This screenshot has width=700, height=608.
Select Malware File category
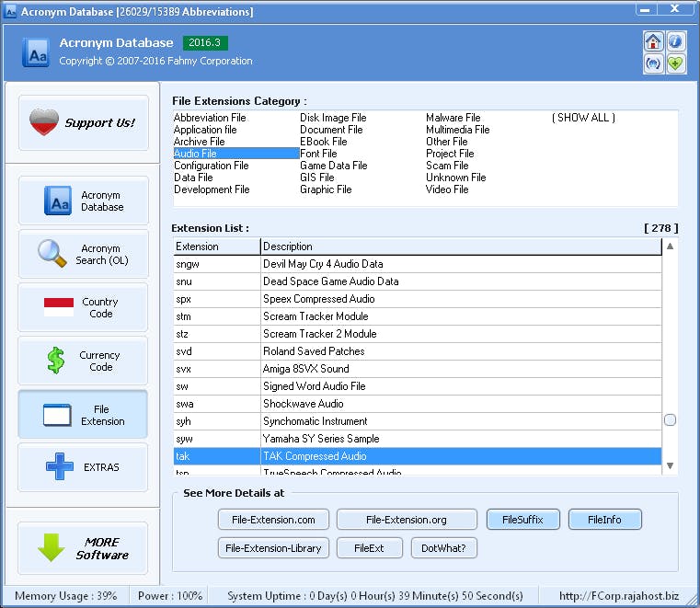pyautogui.click(x=453, y=118)
